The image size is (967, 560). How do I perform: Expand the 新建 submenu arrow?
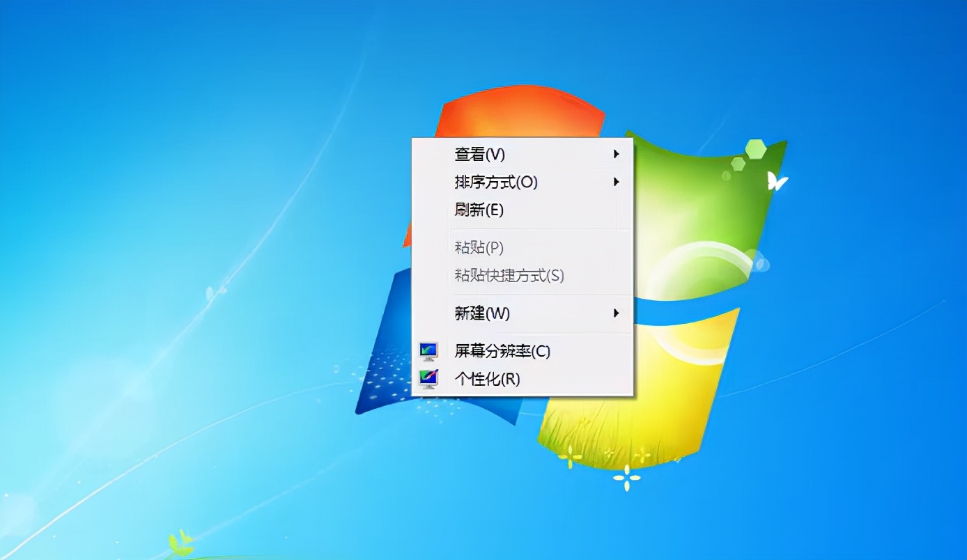click(616, 314)
